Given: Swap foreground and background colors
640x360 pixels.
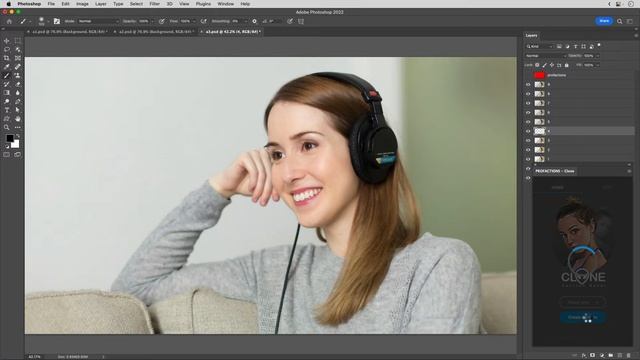Looking at the screenshot, I should click(x=18, y=136).
